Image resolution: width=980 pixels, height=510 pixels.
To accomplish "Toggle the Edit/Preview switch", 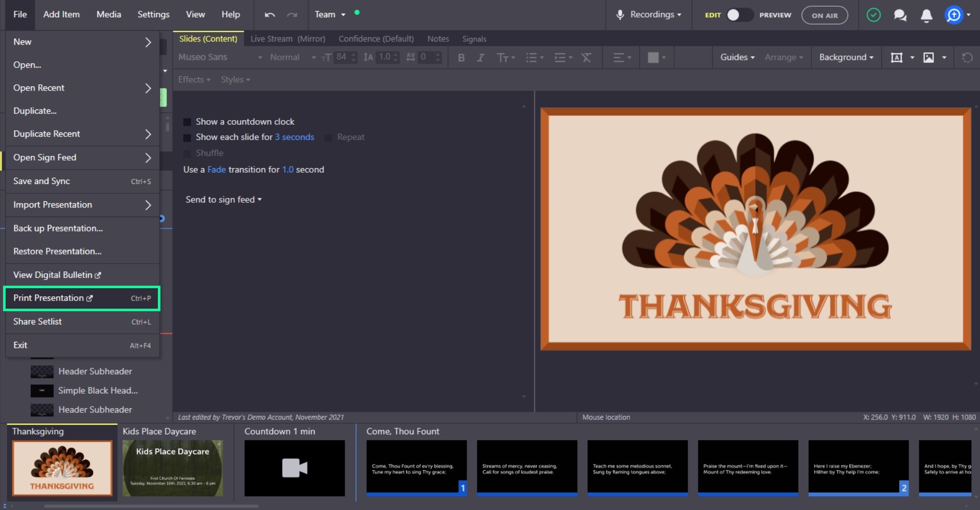I will coord(740,15).
